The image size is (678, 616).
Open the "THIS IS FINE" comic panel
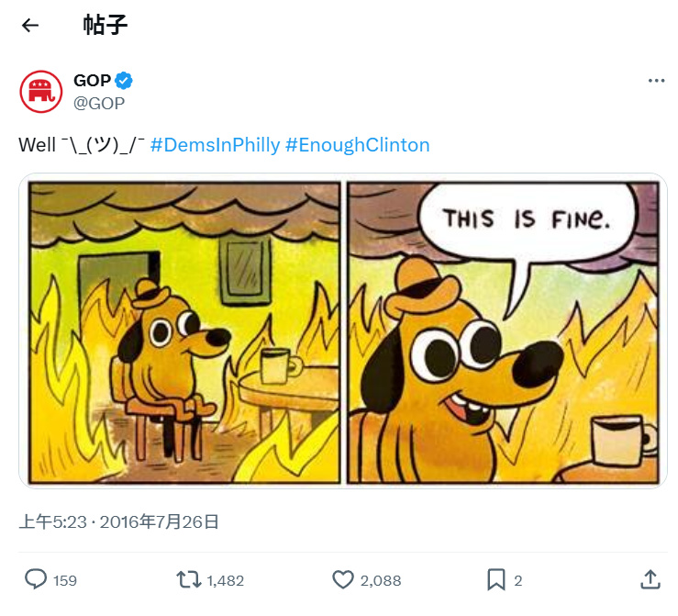coord(504,331)
